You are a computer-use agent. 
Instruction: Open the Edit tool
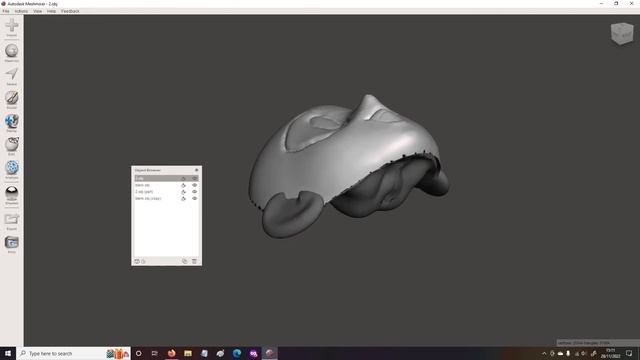(x=11, y=146)
